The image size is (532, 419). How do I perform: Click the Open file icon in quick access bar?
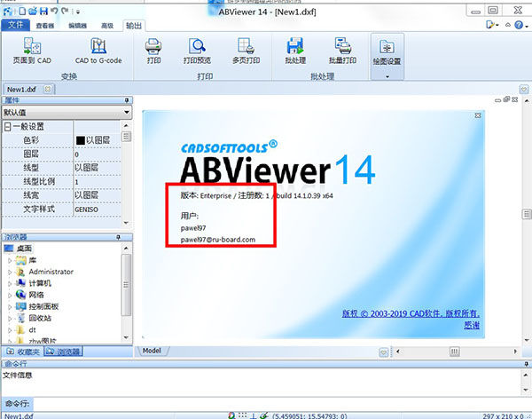(x=33, y=12)
